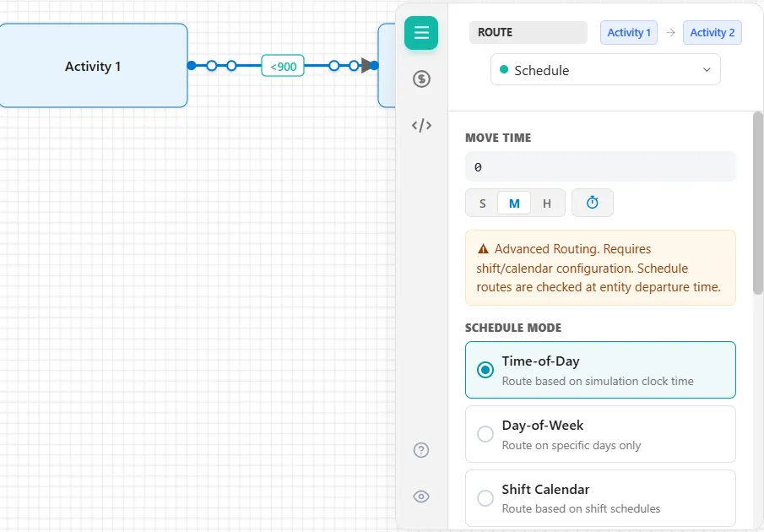Click 'Route based on simulation clock time' text
This screenshot has width=764, height=532.
598,381
